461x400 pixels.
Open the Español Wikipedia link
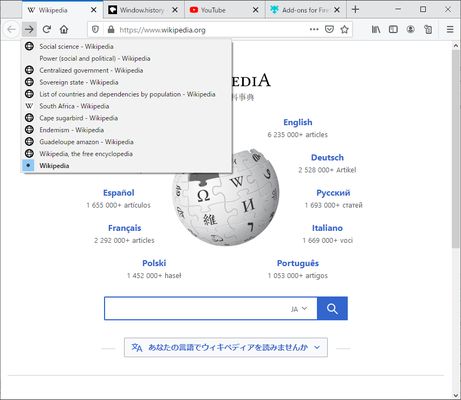(119, 193)
